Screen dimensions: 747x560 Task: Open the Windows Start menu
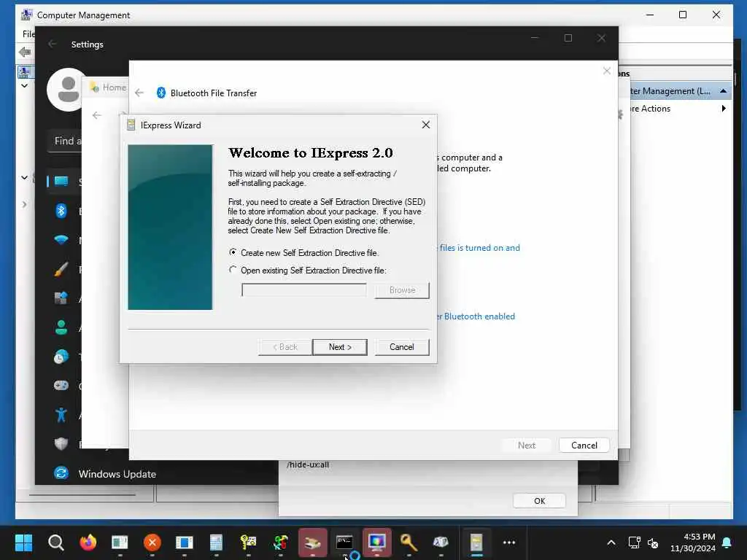pyautogui.click(x=23, y=542)
